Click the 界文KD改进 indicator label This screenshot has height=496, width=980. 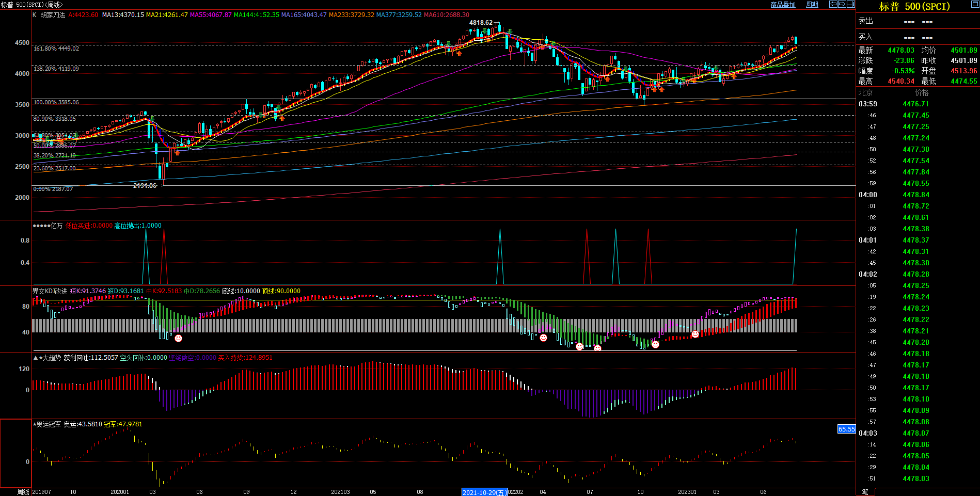click(x=50, y=291)
